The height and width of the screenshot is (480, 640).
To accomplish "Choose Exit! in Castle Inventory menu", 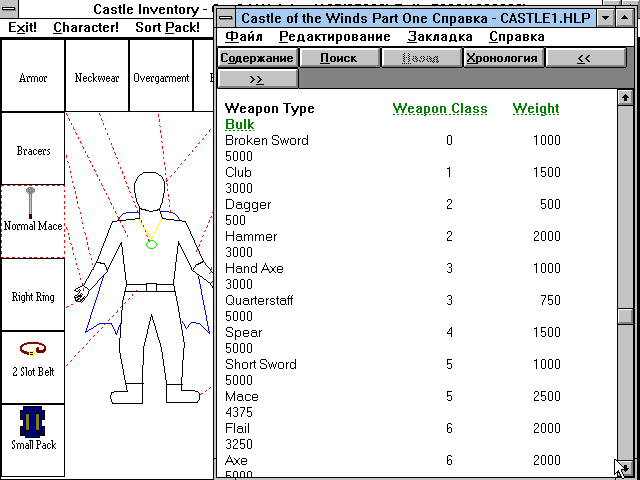I will tap(22, 27).
